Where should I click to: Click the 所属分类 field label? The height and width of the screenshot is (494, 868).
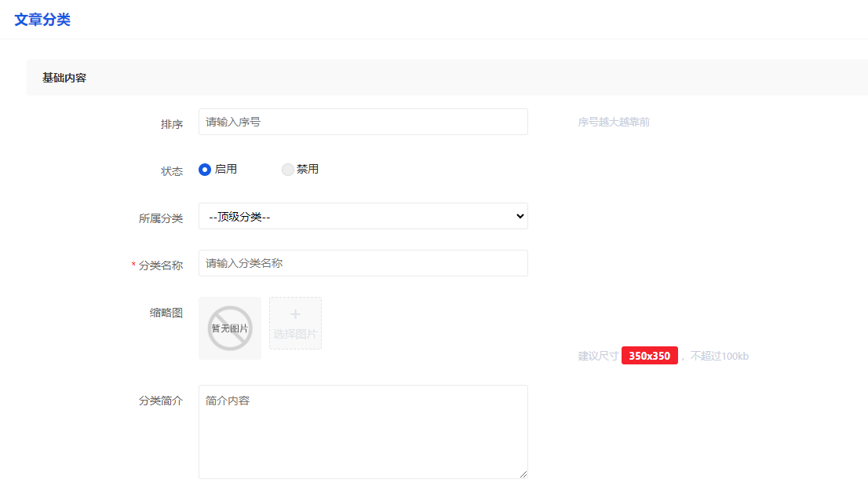click(x=161, y=218)
